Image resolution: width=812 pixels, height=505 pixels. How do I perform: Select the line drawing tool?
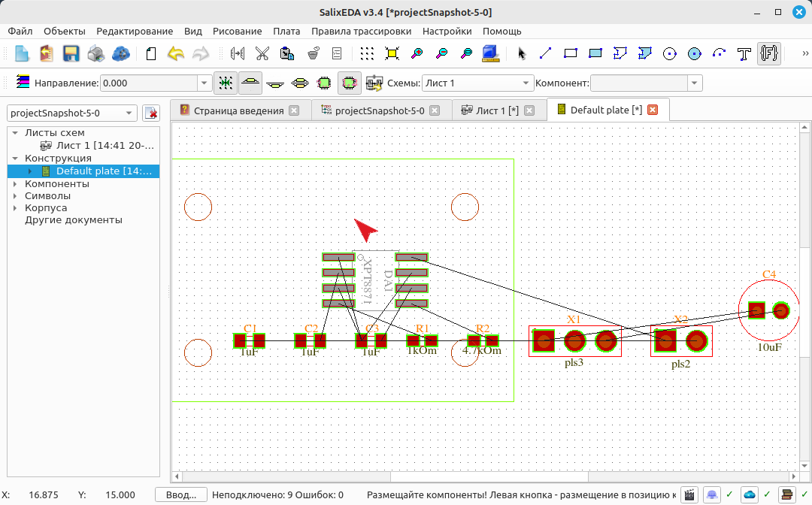[x=545, y=53]
